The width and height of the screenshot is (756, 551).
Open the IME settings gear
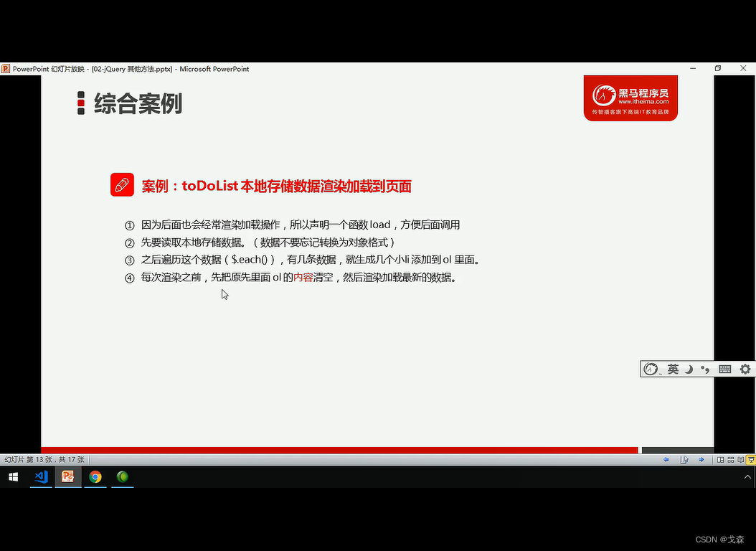[745, 369]
